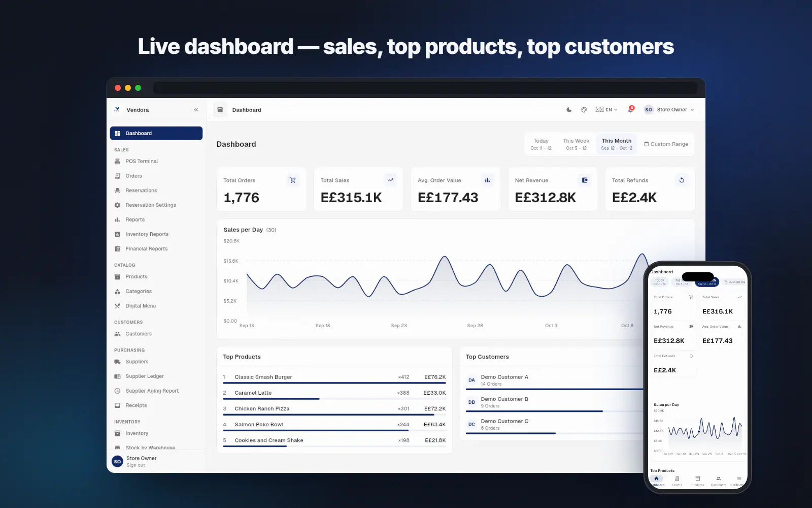Open Products in Catalog section

(x=156, y=277)
